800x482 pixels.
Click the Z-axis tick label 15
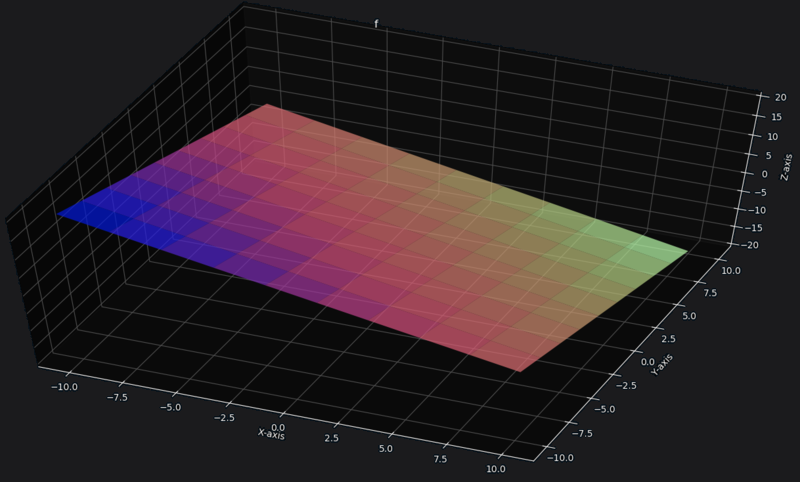click(777, 117)
